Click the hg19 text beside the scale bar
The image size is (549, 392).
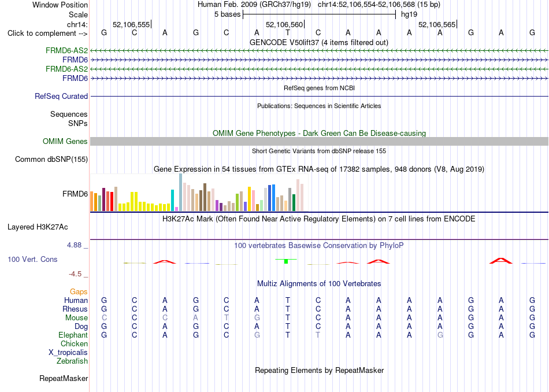point(409,14)
